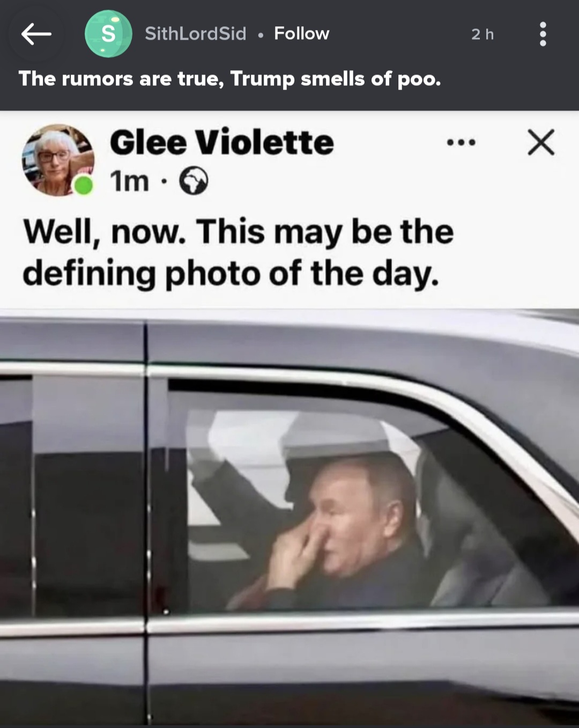
Task: Open the vertical three-dot post menu
Action: click(x=543, y=34)
